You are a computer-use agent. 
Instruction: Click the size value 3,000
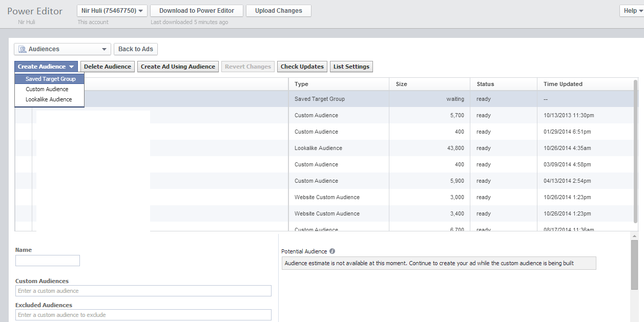point(458,197)
